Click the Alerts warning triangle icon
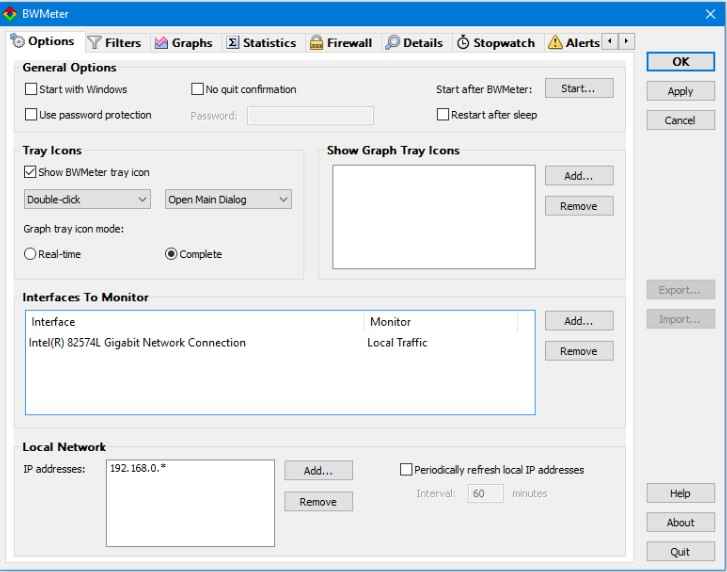Image resolution: width=727 pixels, height=572 pixels. click(554, 43)
